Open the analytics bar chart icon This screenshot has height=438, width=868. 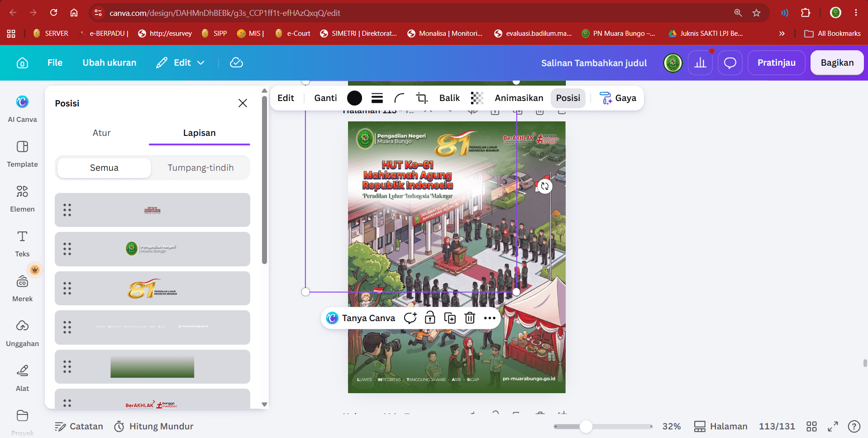point(700,63)
